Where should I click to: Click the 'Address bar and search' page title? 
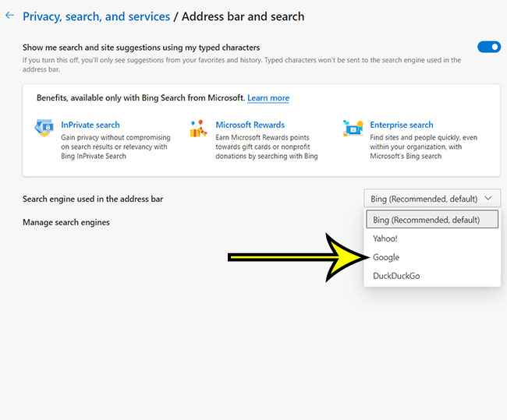243,16
